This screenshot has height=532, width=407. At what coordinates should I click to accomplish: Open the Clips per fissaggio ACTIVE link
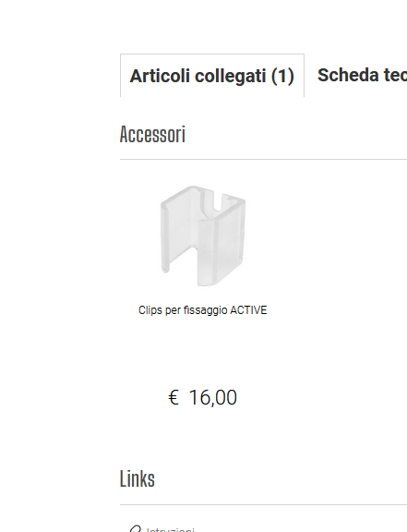202,310
